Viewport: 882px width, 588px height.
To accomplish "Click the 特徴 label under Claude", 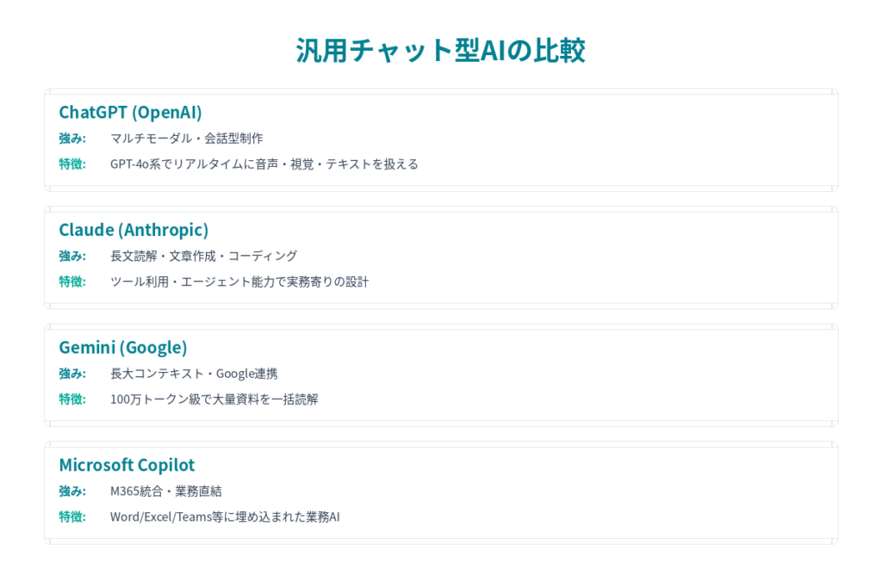I will click(x=72, y=282).
